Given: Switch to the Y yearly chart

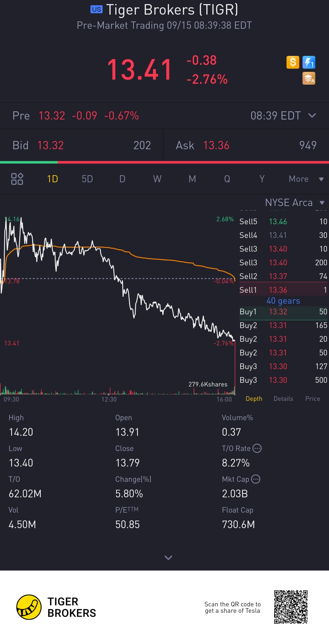Looking at the screenshot, I should 262,179.
